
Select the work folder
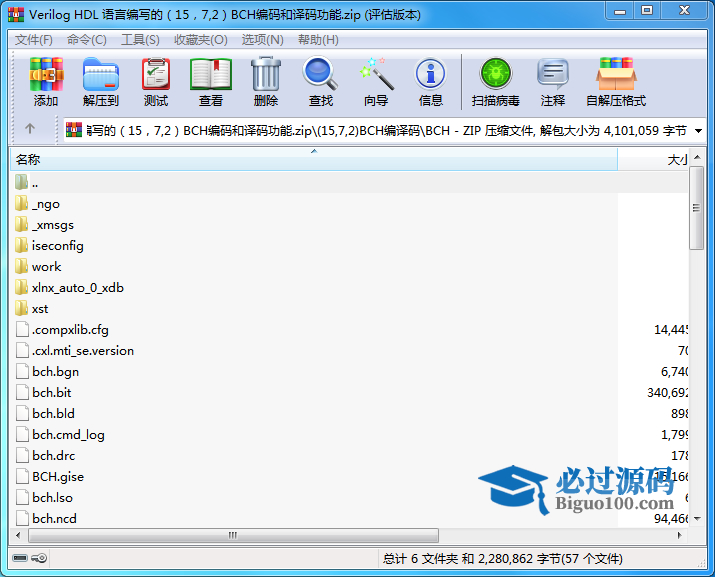[38, 266]
